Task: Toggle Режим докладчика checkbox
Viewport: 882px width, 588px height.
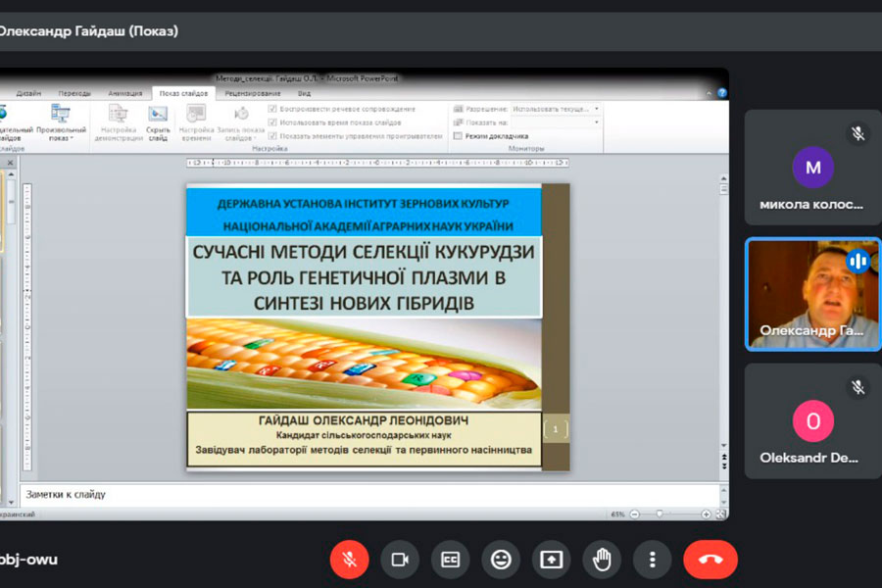Action: point(458,136)
